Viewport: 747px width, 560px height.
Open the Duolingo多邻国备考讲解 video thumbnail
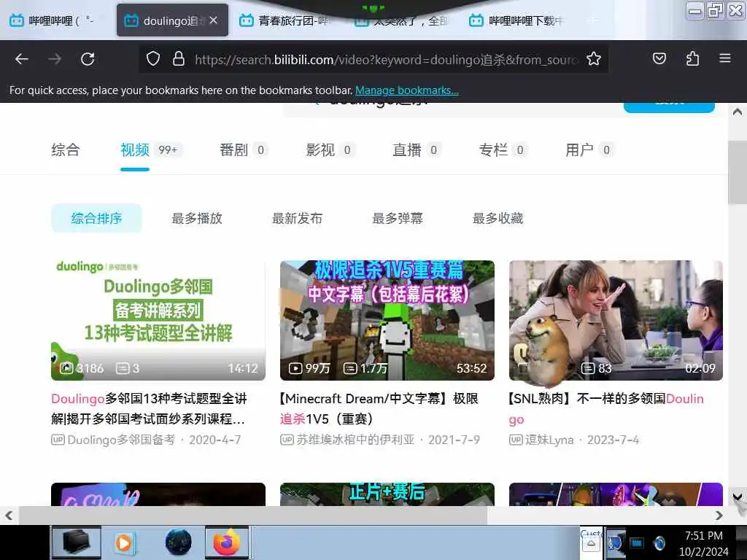click(158, 320)
